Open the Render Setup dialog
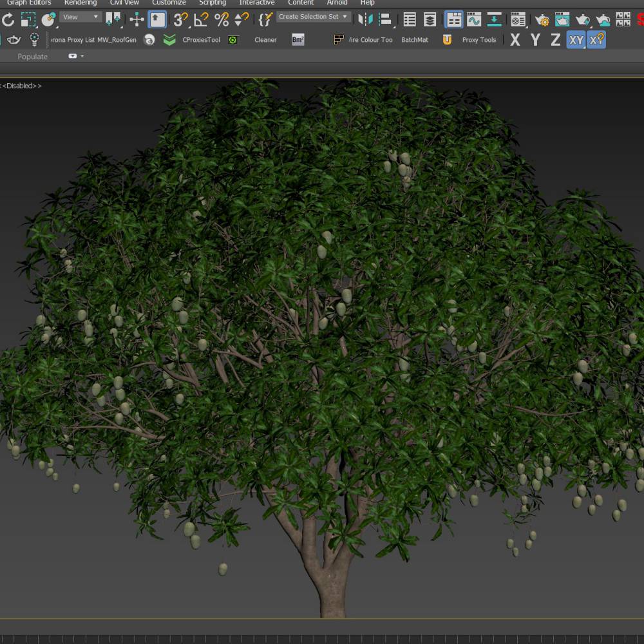 [x=542, y=19]
